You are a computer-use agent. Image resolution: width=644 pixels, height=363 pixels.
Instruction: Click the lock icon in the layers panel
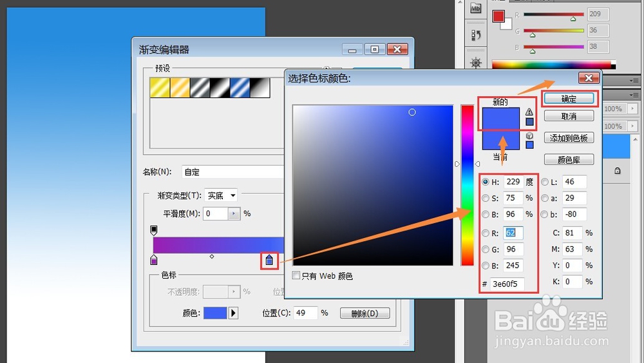(618, 171)
